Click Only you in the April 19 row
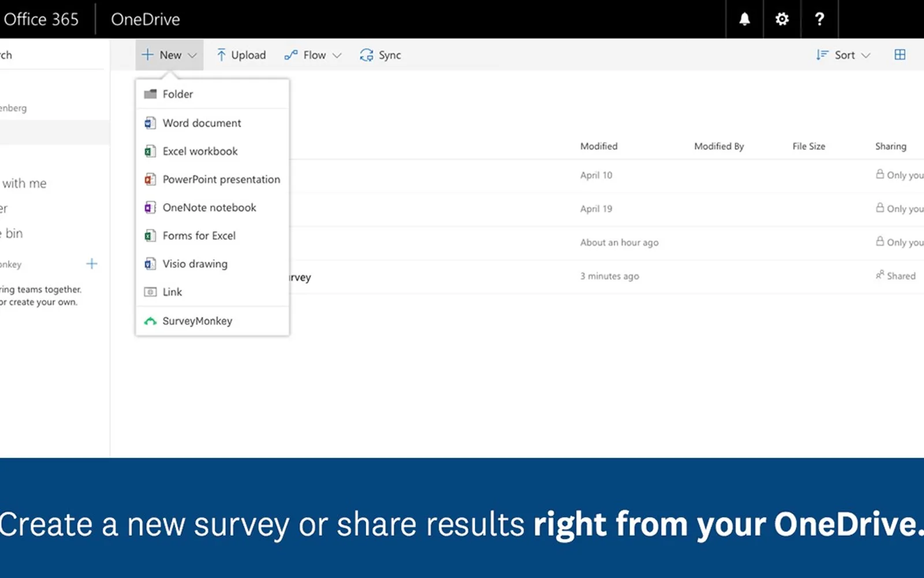The width and height of the screenshot is (924, 578). coord(900,208)
